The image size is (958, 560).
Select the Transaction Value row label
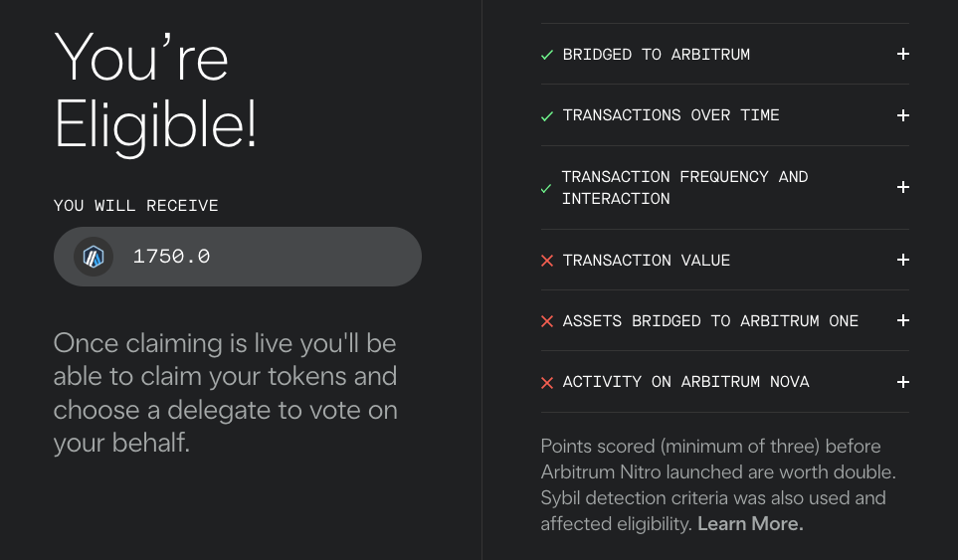(646, 261)
